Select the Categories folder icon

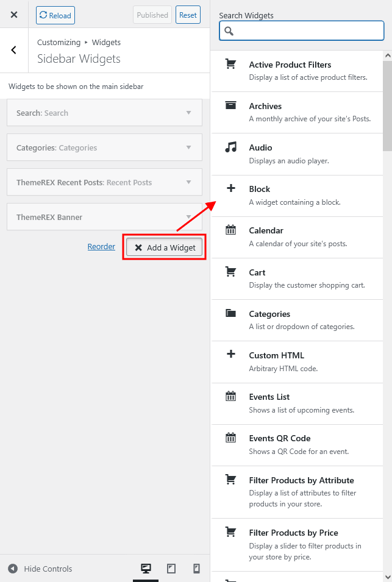(230, 313)
